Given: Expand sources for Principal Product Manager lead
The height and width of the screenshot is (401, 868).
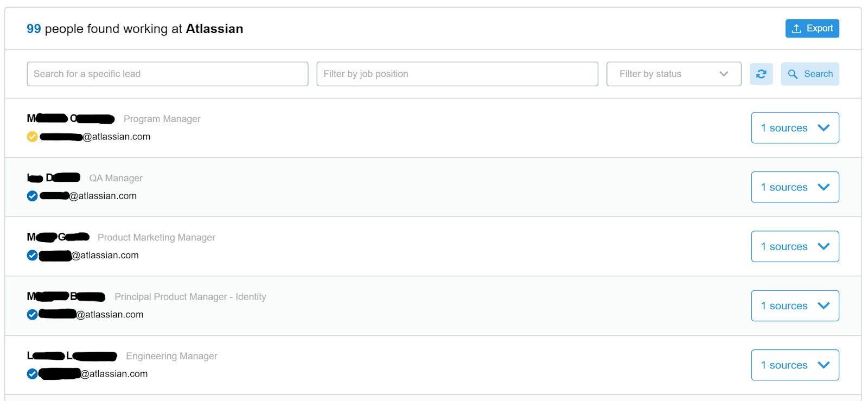Looking at the screenshot, I should [x=794, y=306].
